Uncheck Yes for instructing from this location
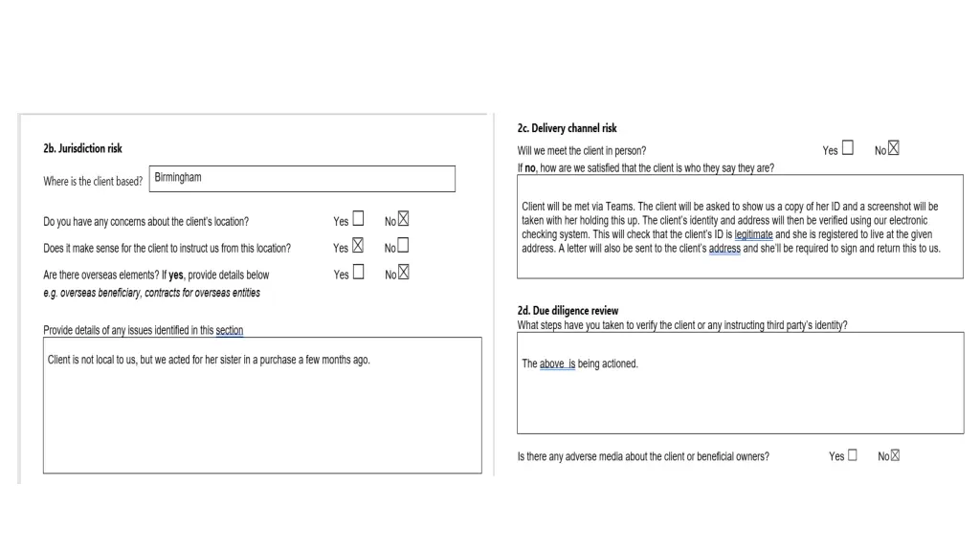The width and height of the screenshot is (980, 551). 358,246
